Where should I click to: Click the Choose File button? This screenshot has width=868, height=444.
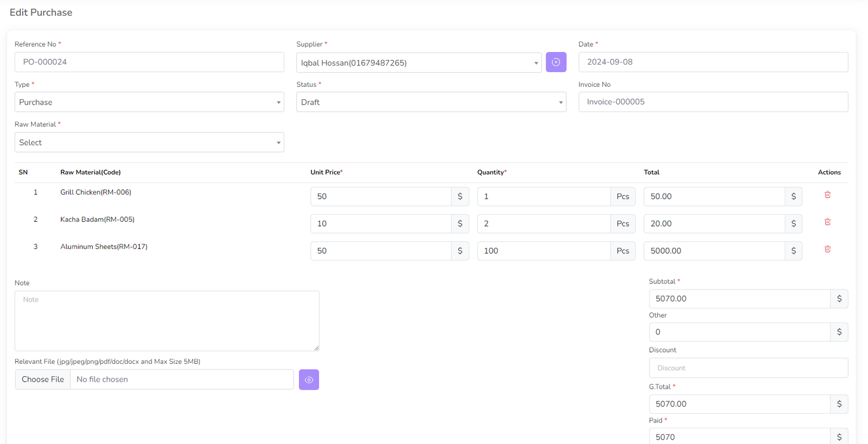coord(43,379)
